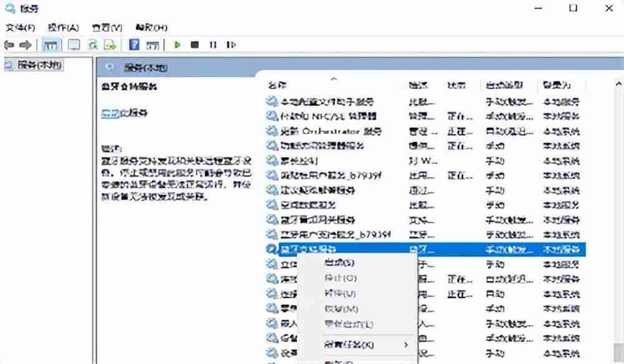
Task: Select the 本地配置文件助手服务 service name
Action: pos(327,102)
